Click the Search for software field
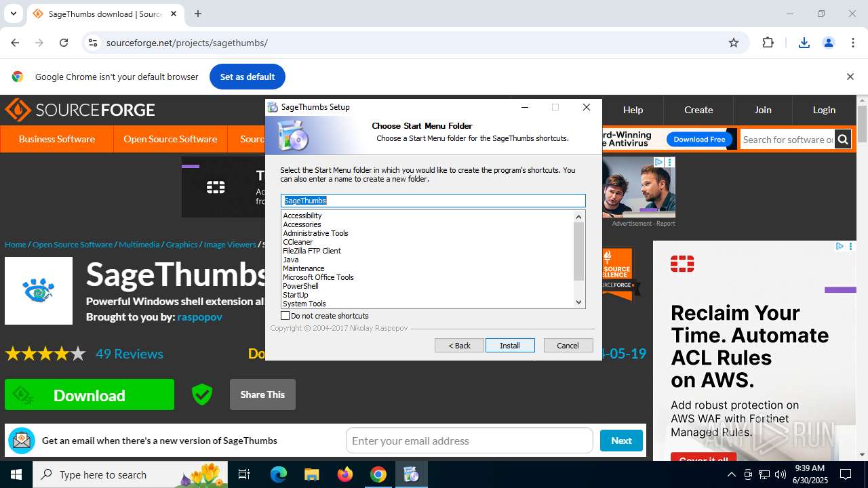The width and height of the screenshot is (868, 488). click(x=787, y=140)
